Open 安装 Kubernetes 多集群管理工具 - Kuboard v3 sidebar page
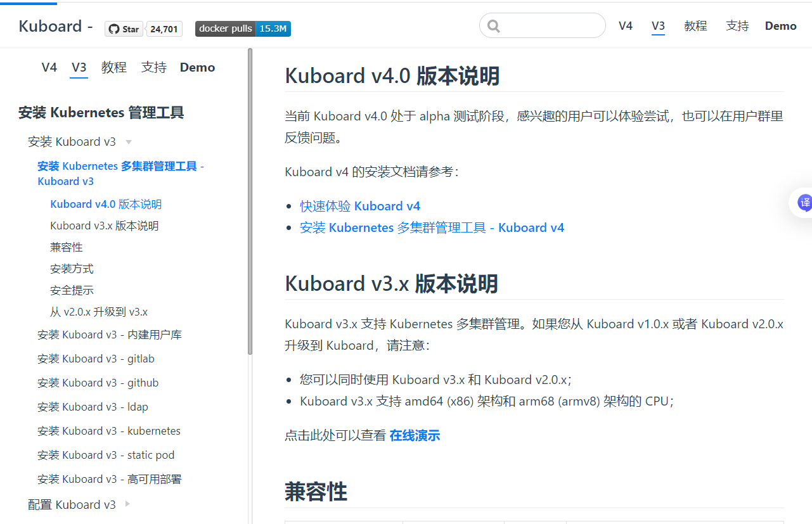Screen dimensions: 812x524 pos(120,174)
